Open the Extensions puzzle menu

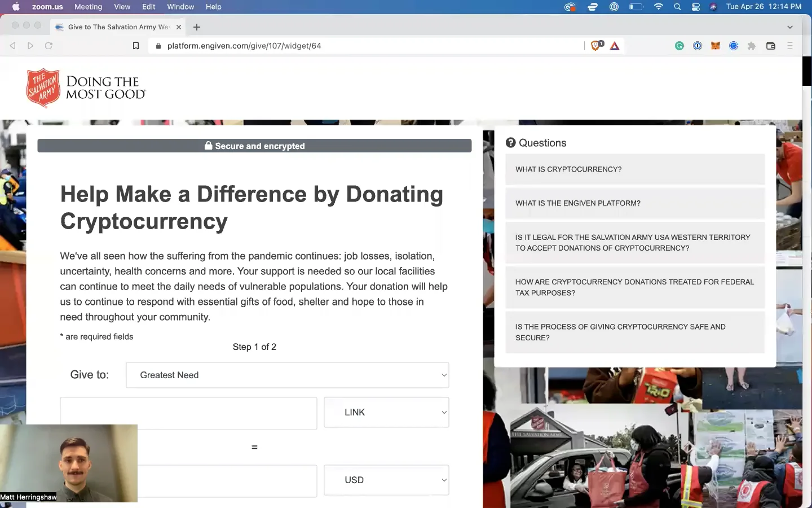tap(752, 46)
